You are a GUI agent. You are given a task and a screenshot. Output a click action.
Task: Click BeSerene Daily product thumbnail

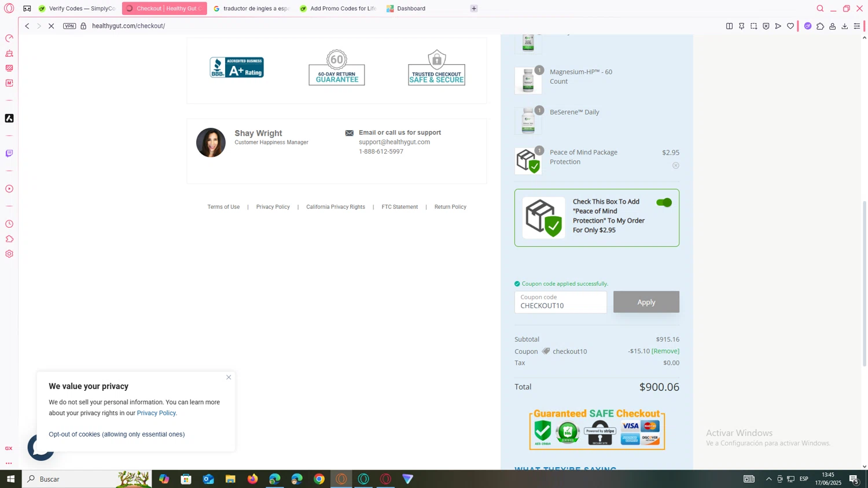pos(528,121)
